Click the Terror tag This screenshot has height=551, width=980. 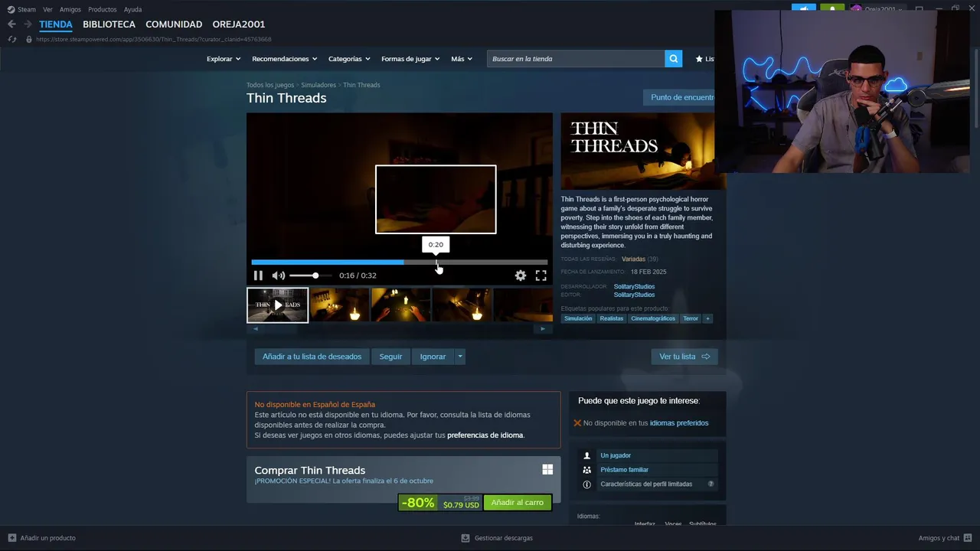coord(691,318)
